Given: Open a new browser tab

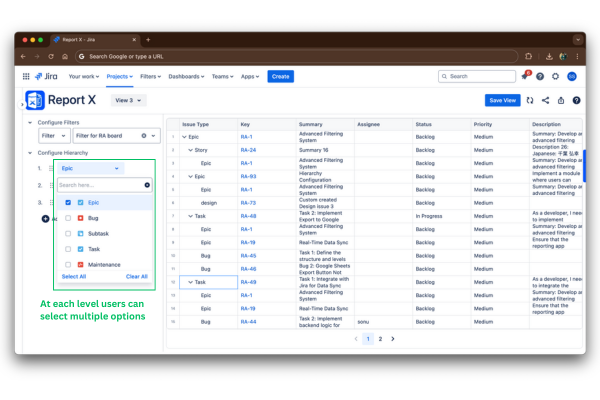Looking at the screenshot, I should tap(148, 39).
